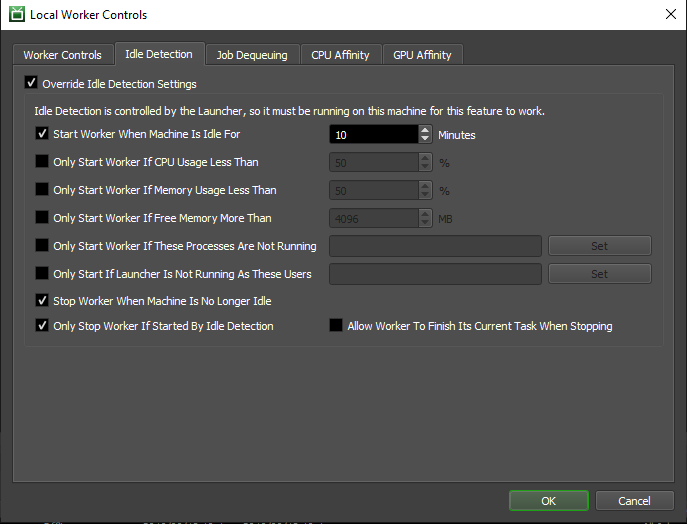Click the Deadline app icon in title bar
The height and width of the screenshot is (524, 687).
click(x=17, y=15)
